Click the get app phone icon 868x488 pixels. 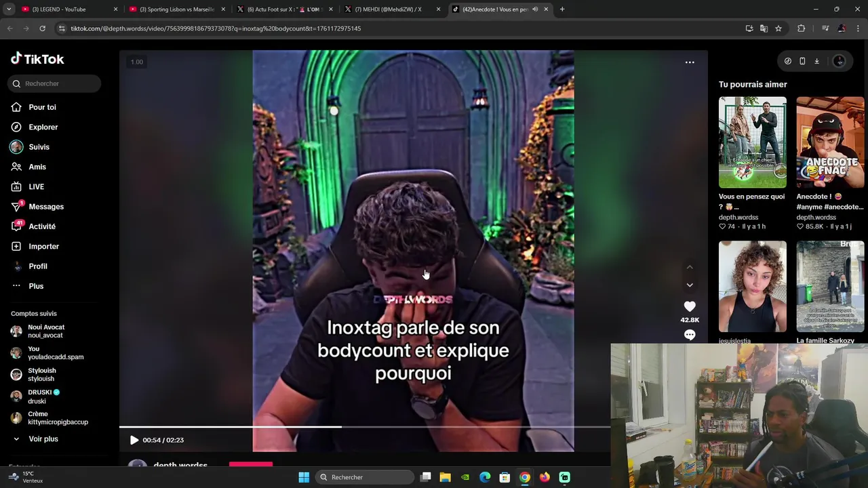802,61
